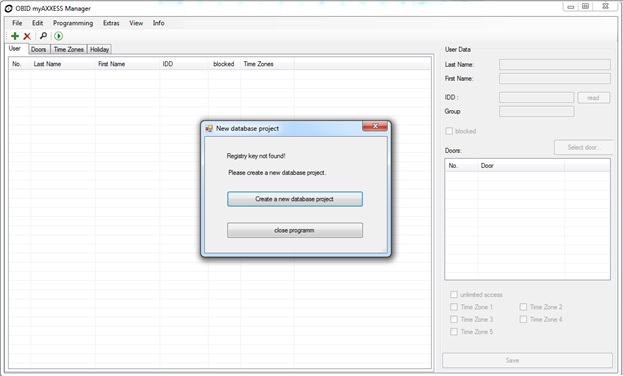Screen dimensions: 623x376
Task: Click the No. column header in Doors list
Action: (x=462, y=165)
